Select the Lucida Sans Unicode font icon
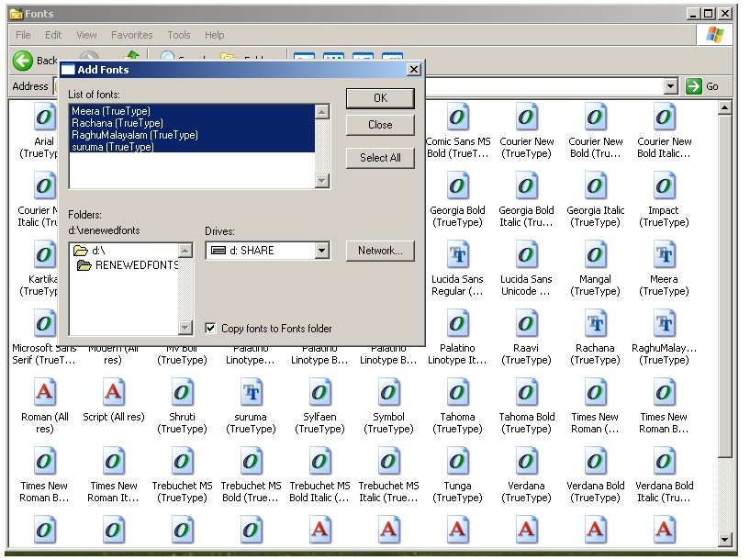Image resolution: width=750 pixels, height=560 pixels. pyautogui.click(x=526, y=255)
